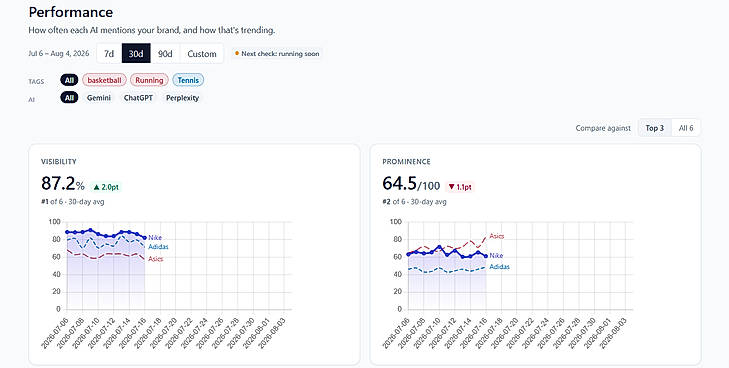Click the Nike label in Visibility chart

click(155, 237)
